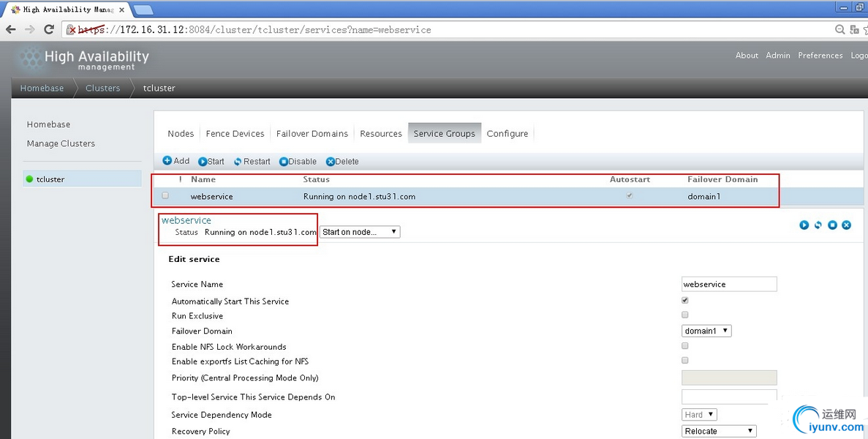Click the Service Name input field
Image resolution: width=868 pixels, height=439 pixels.
(729, 284)
